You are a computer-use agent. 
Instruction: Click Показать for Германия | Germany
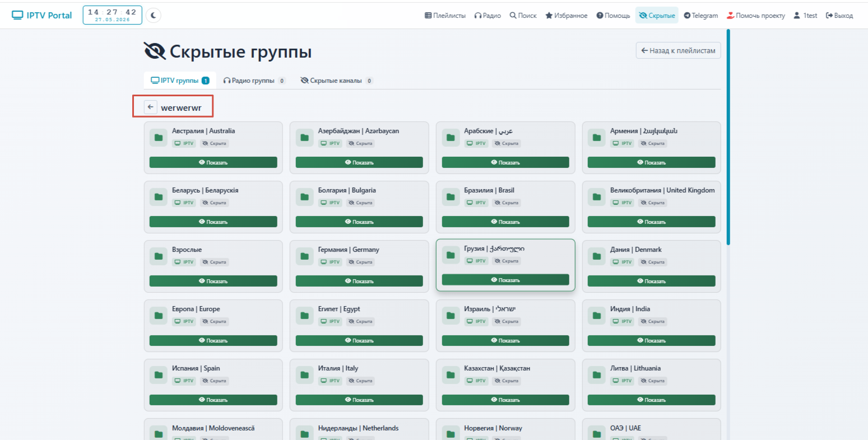(359, 281)
